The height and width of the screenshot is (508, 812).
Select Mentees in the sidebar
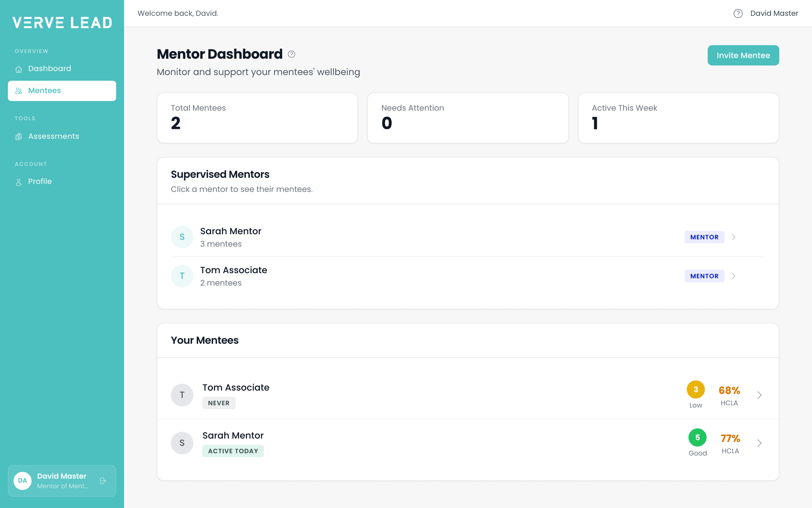pyautogui.click(x=62, y=91)
